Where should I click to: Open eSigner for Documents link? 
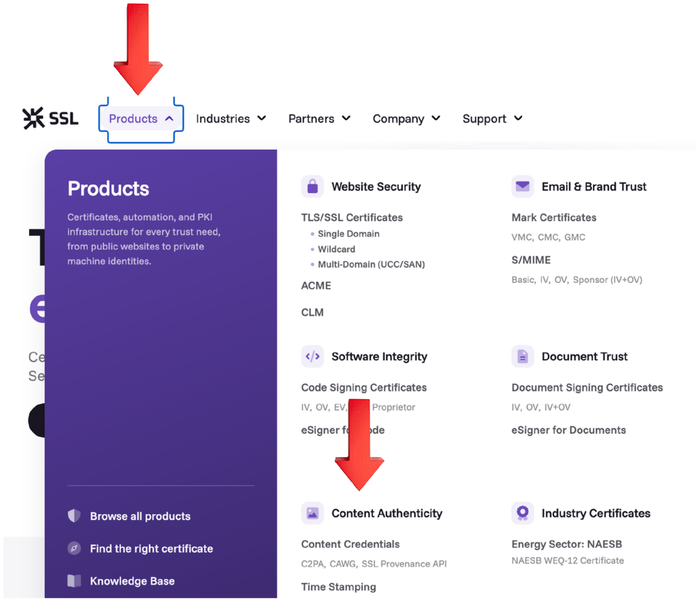(568, 430)
